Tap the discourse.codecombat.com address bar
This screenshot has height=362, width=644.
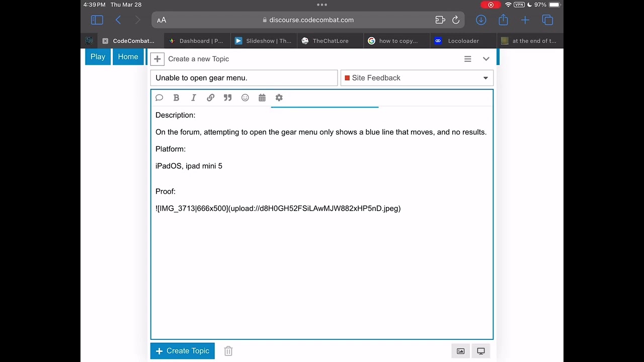click(308, 20)
